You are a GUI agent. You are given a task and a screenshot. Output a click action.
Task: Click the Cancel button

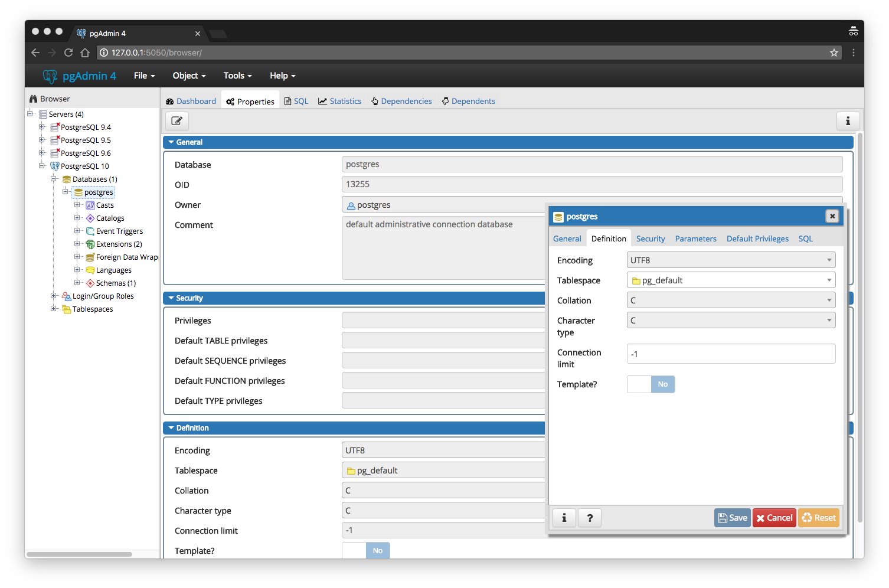tap(774, 518)
